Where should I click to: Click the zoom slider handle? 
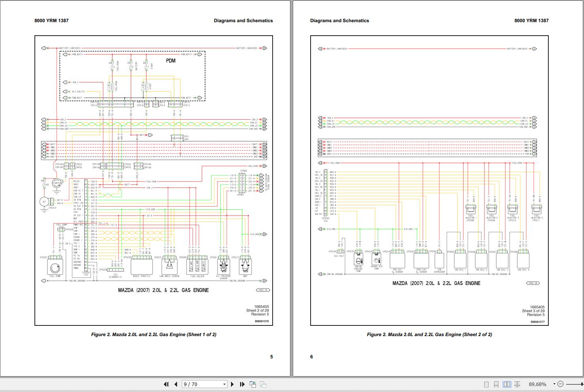pyautogui.click(x=581, y=384)
